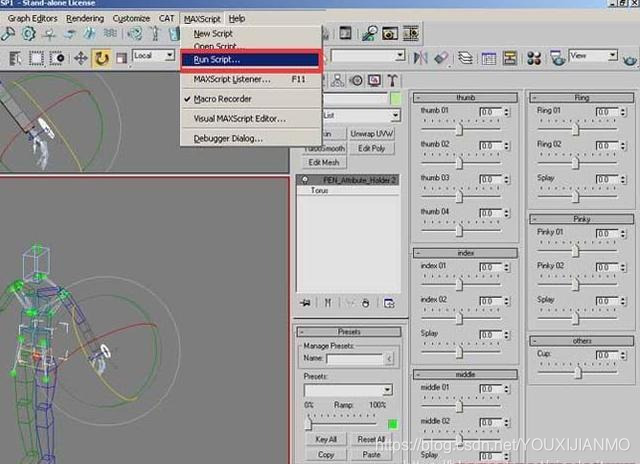Viewport: 640px width, 464px height.
Task: Choose the Rectangular Selection Region icon
Action: point(36,58)
